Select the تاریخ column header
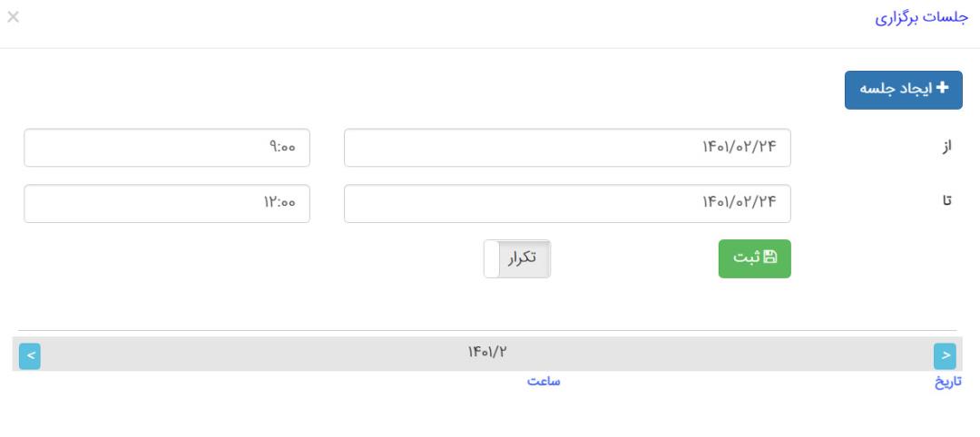The width and height of the screenshot is (980, 437). (948, 382)
